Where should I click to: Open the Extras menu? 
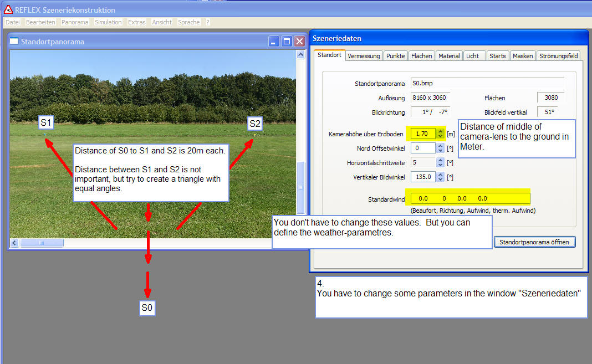137,22
